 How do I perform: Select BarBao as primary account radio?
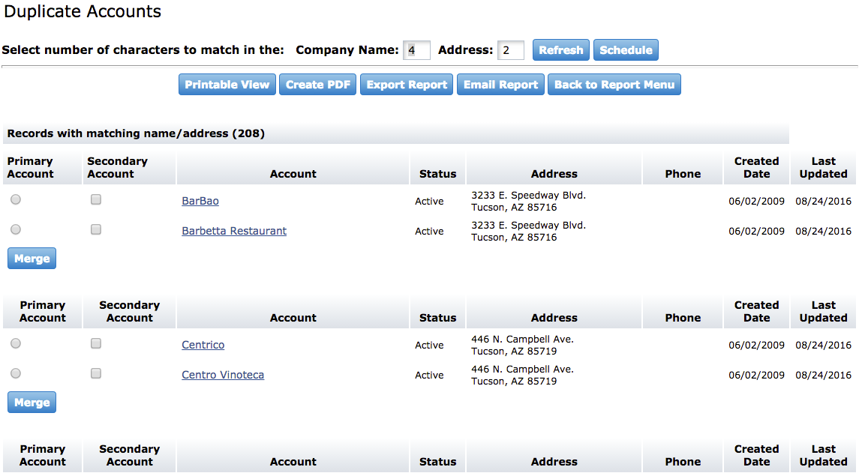coord(16,199)
